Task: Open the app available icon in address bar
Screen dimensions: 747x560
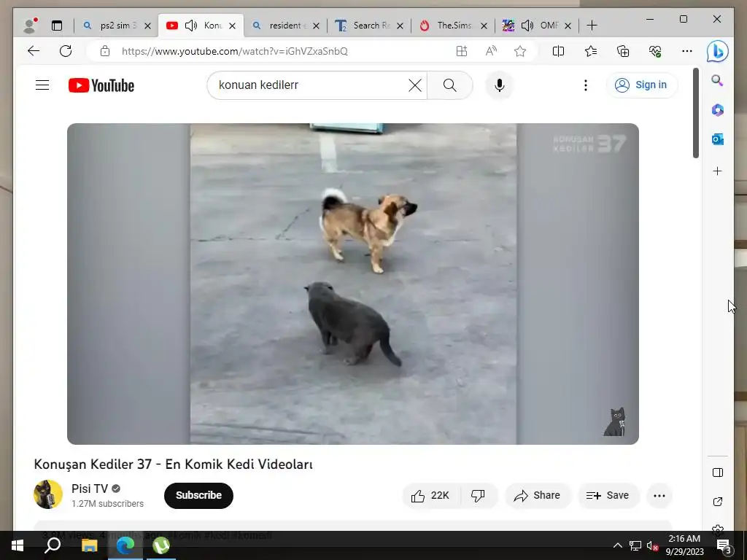Action: [461, 51]
